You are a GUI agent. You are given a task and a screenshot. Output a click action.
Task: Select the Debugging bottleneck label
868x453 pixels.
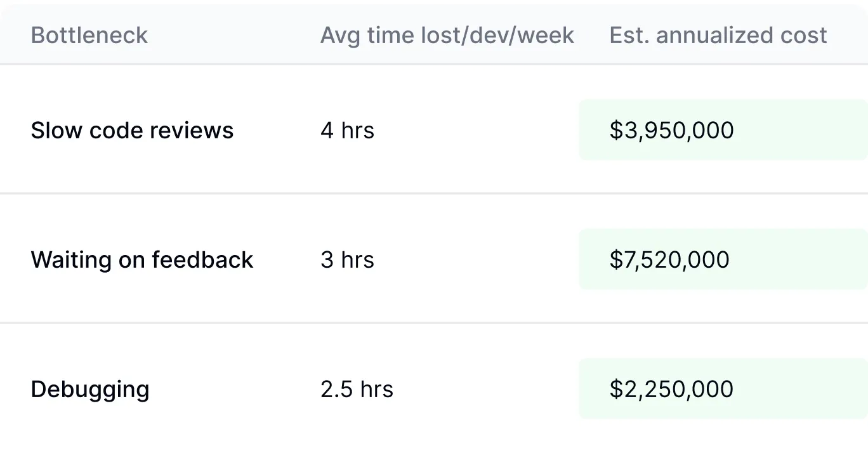89,389
